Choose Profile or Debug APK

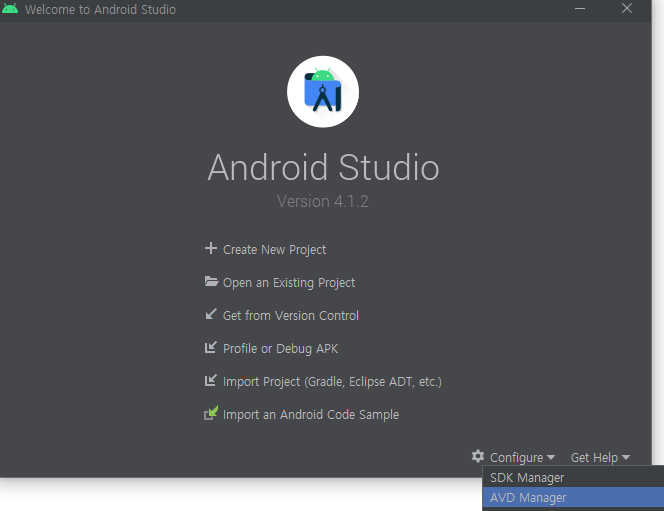[x=280, y=349]
